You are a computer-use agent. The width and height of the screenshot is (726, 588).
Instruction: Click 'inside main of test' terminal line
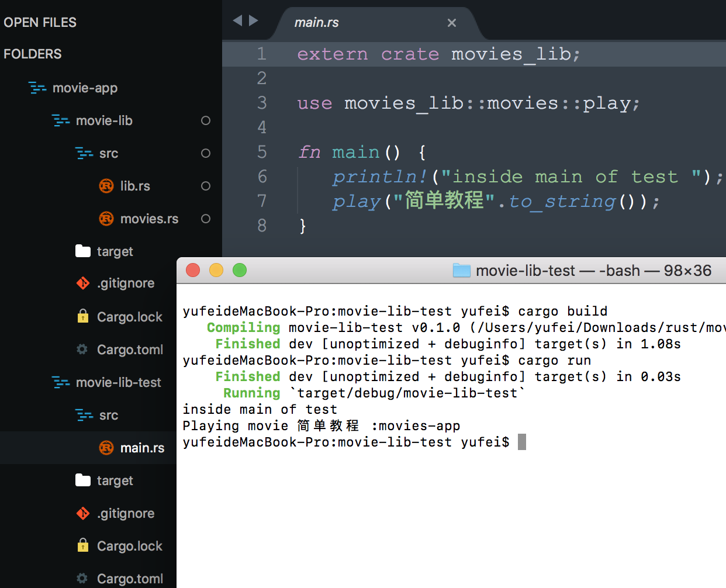pos(260,409)
